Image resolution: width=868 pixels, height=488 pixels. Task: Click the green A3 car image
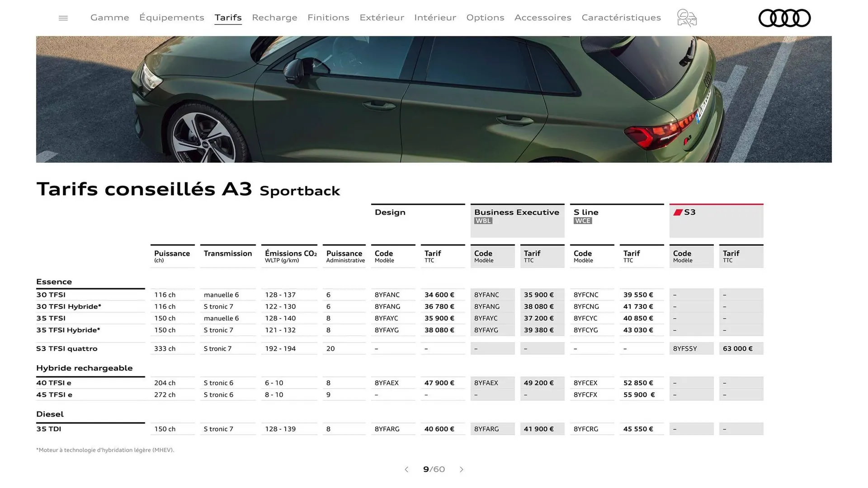tap(434, 99)
